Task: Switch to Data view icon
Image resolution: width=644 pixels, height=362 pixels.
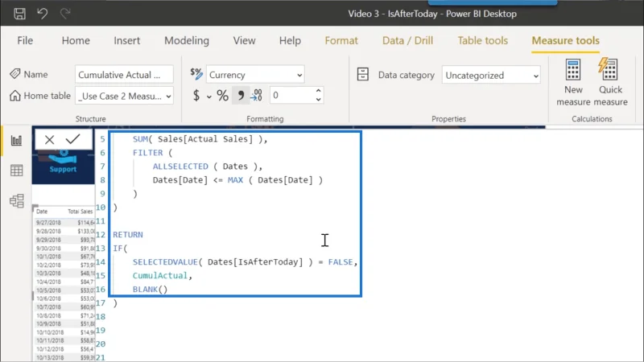Action: pyautogui.click(x=16, y=171)
